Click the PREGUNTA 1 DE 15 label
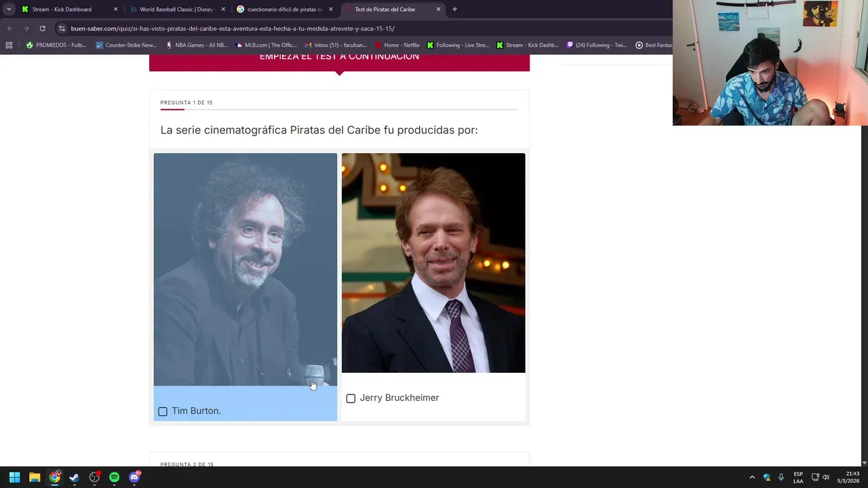868x488 pixels. [x=186, y=102]
